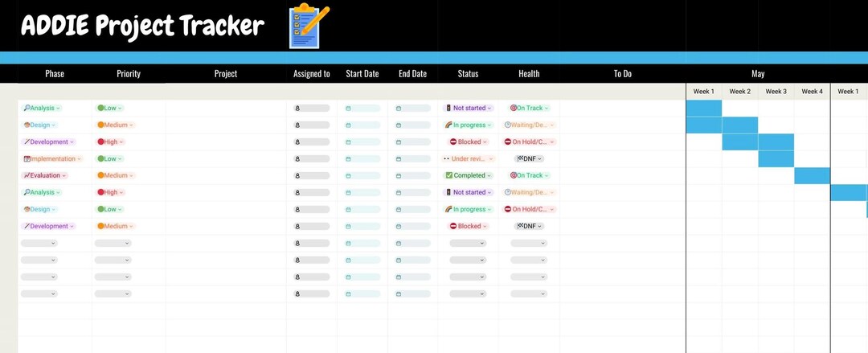Select the Status column header
868x353 pixels.
[x=469, y=74]
